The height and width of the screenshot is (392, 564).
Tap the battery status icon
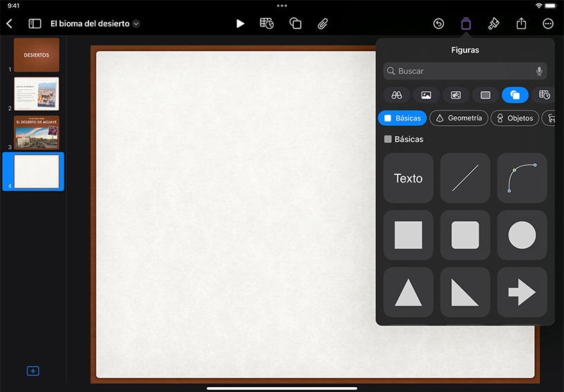551,6
